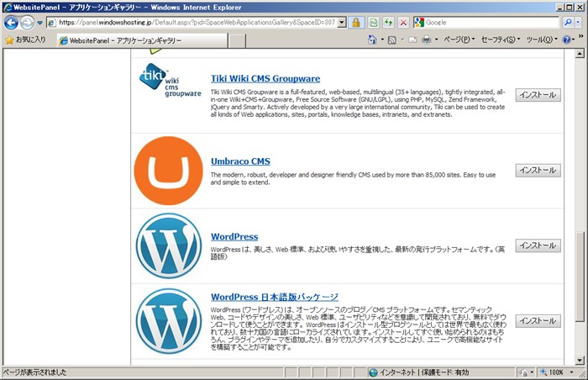The image size is (588, 380).
Task: Open Help via the question mark icon
Action: point(567,40)
